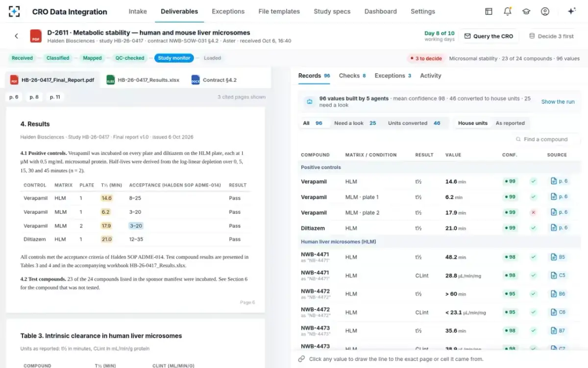Click Query the CRO button
This screenshot has height=368, width=588.
click(x=489, y=36)
